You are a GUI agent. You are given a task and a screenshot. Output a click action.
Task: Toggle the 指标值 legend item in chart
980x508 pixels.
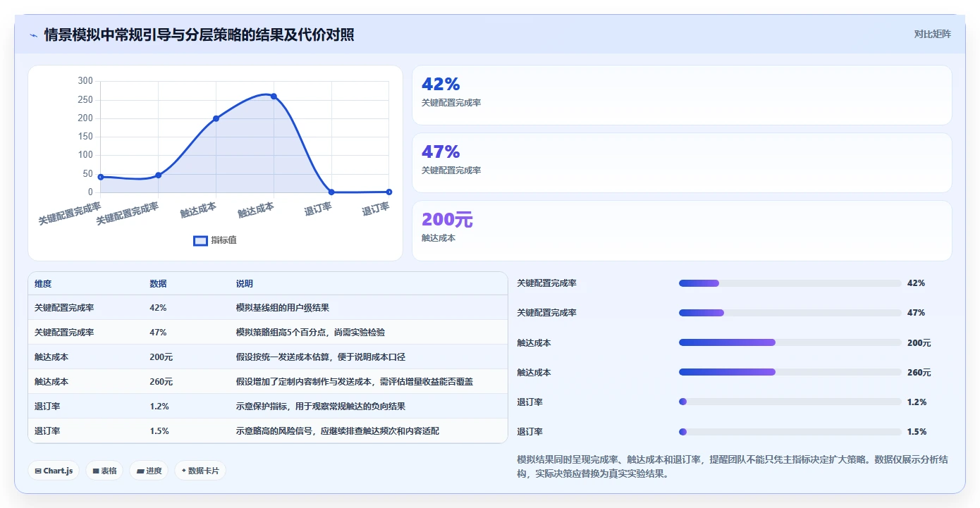click(x=215, y=240)
